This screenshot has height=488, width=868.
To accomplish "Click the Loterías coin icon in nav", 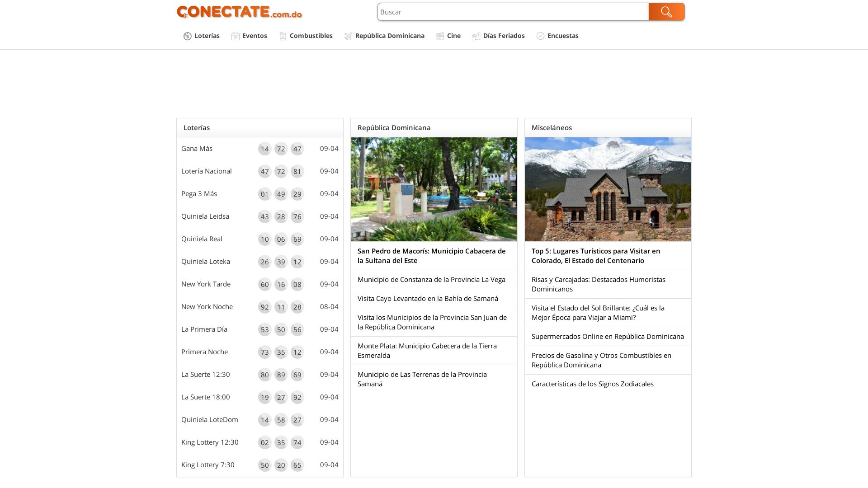I will [188, 36].
